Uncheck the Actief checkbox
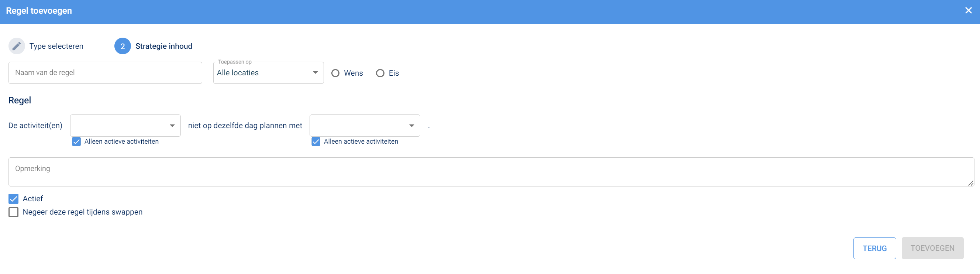 (13, 199)
